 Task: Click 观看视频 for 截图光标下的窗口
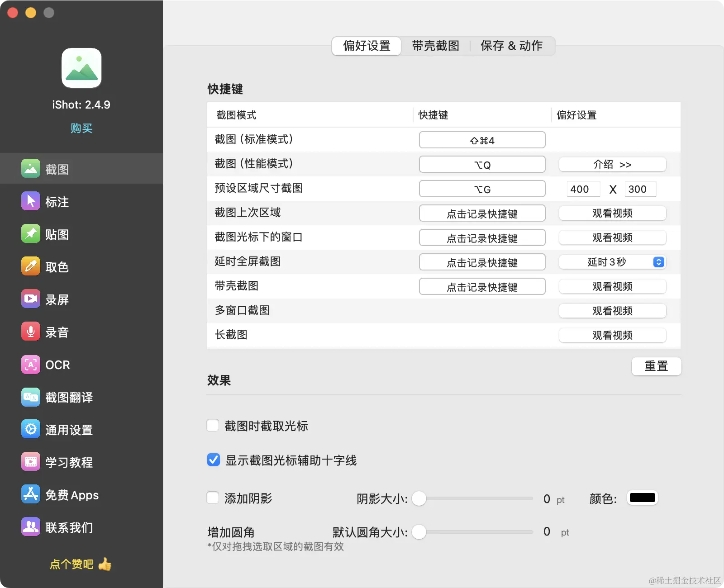[613, 237]
